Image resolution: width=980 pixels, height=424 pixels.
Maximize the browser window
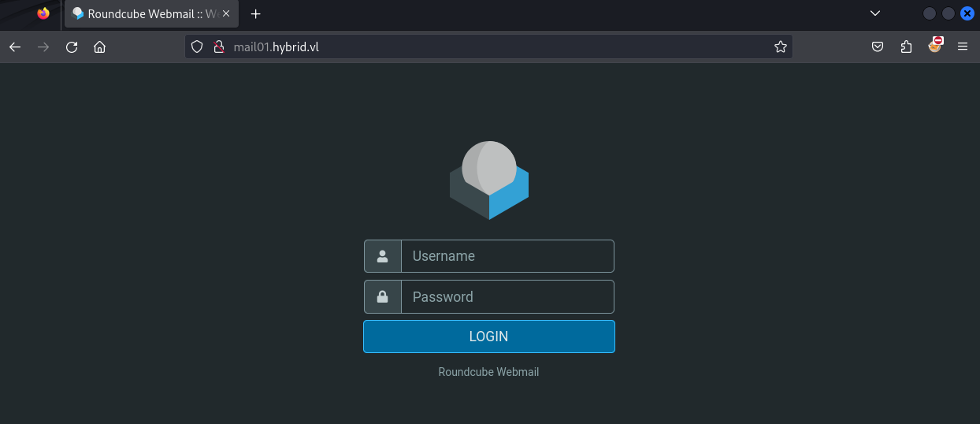948,13
